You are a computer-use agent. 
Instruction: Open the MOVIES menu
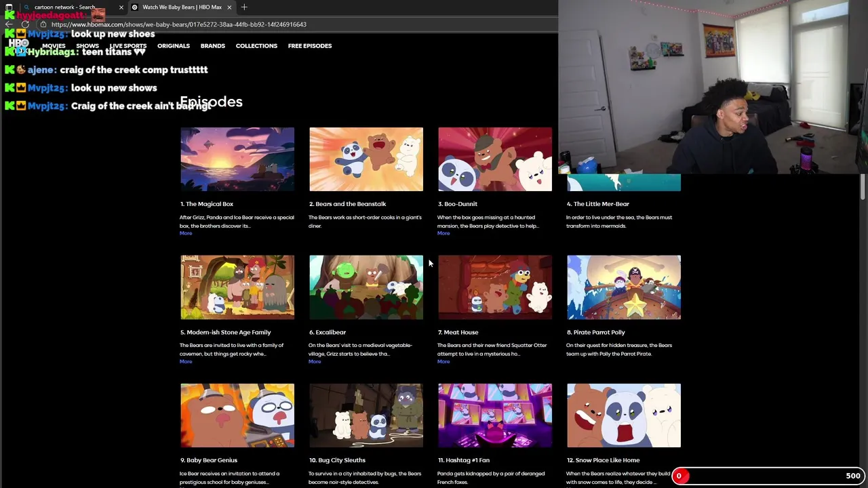54,46
